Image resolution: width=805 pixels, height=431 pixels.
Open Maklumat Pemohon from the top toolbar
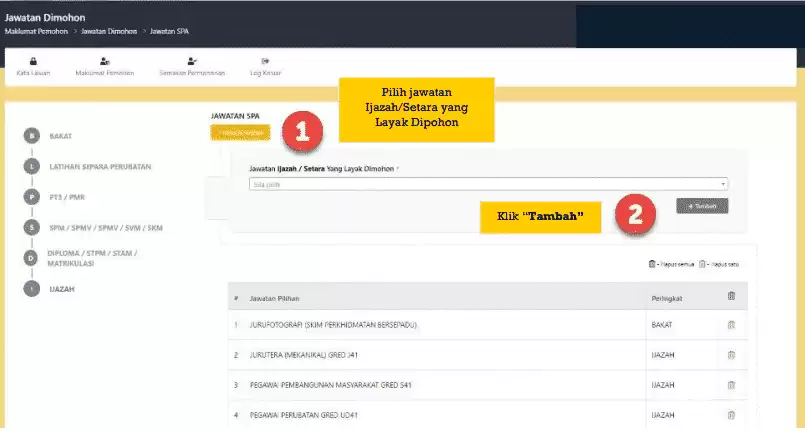click(x=103, y=62)
